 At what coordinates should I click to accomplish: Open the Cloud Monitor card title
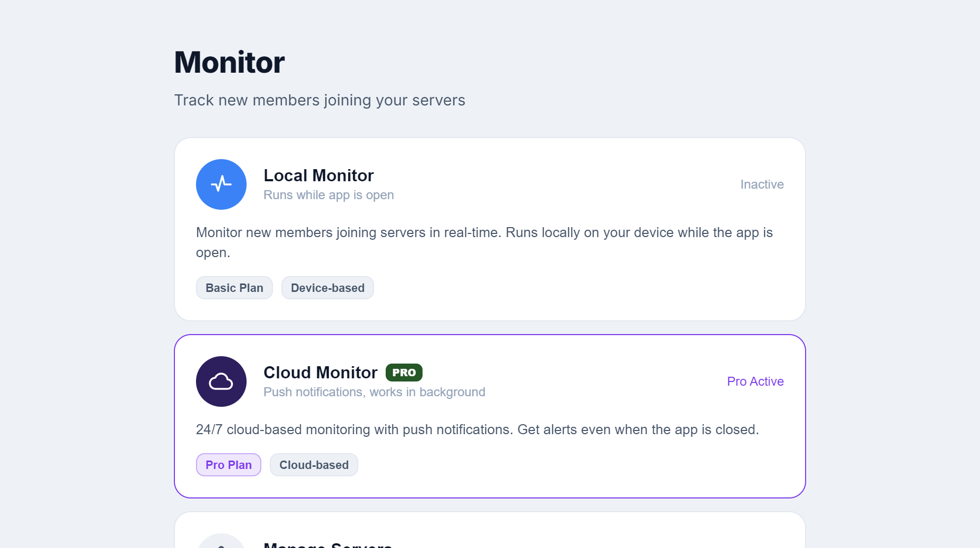320,373
